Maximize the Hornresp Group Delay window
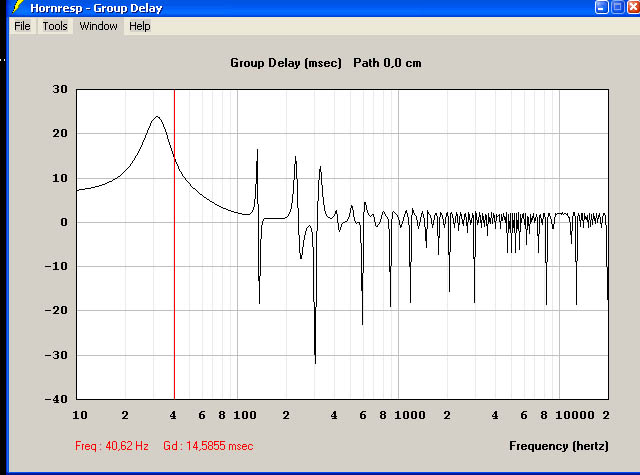The image size is (640, 475). click(x=618, y=7)
